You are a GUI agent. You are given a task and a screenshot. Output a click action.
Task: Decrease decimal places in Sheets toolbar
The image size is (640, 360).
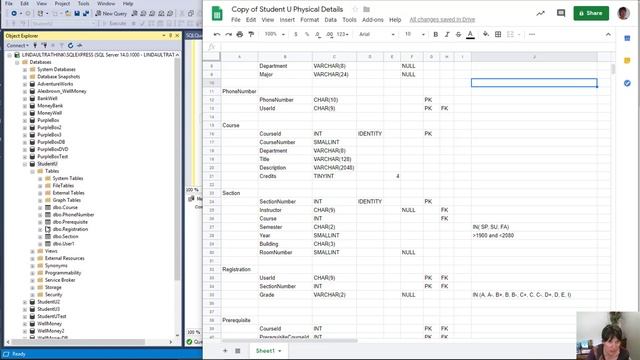318,34
